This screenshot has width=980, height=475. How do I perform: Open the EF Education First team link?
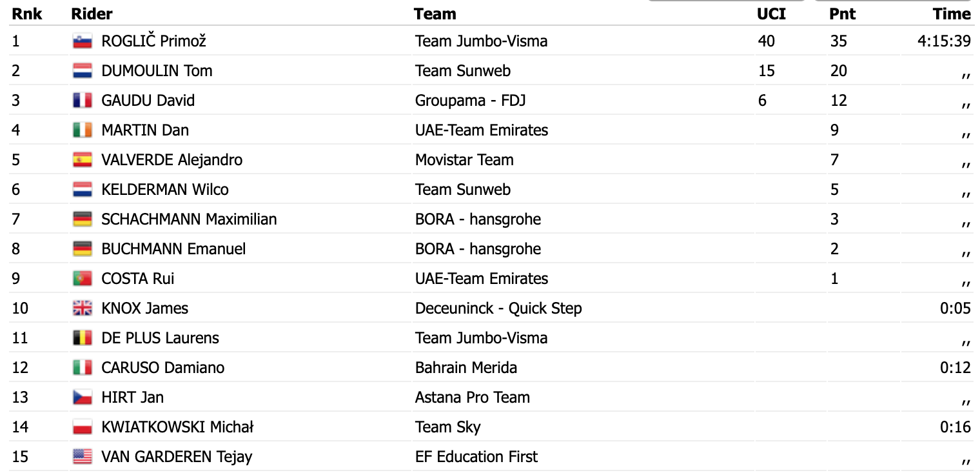[x=476, y=457]
